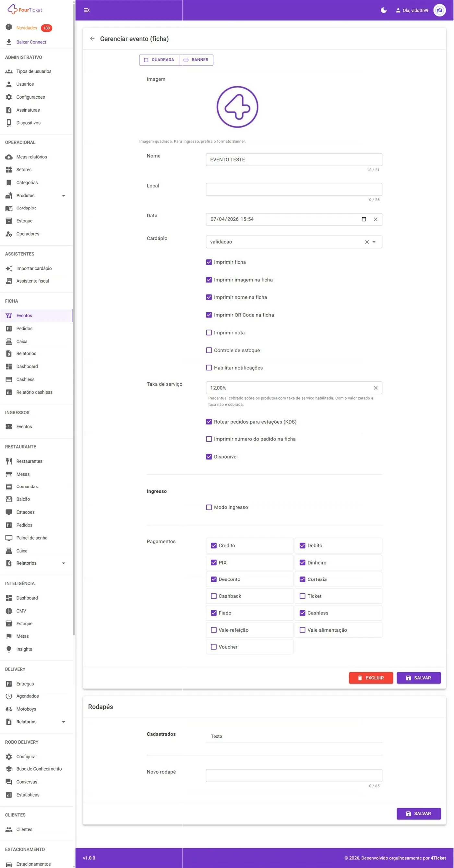
Task: Toggle Rotear pedidos para estações (KDS)
Action: [209, 422]
